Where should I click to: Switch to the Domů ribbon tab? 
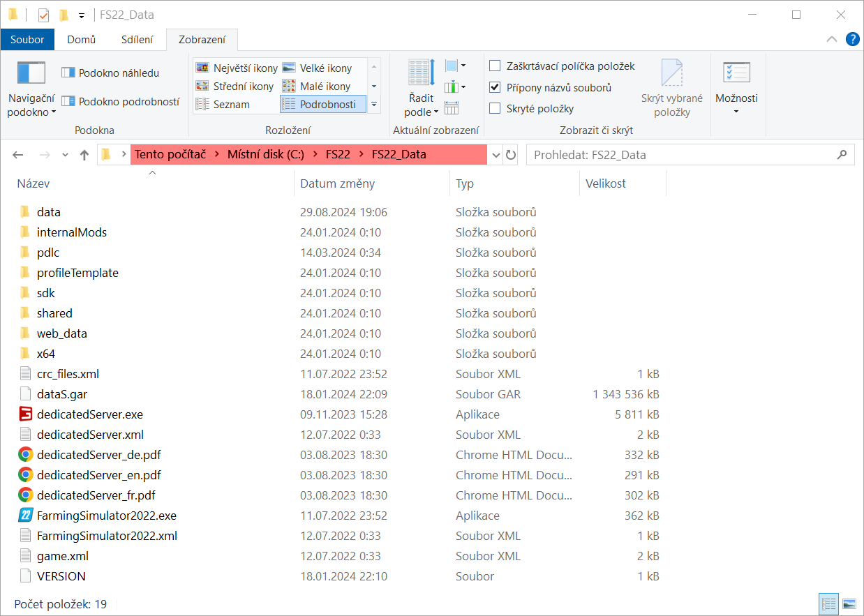[x=82, y=40]
